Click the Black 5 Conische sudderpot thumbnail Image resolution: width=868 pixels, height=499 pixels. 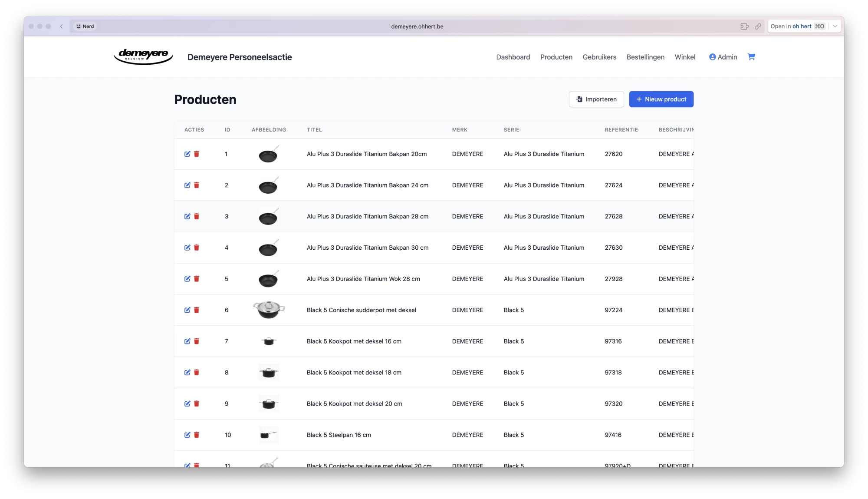coord(269,310)
